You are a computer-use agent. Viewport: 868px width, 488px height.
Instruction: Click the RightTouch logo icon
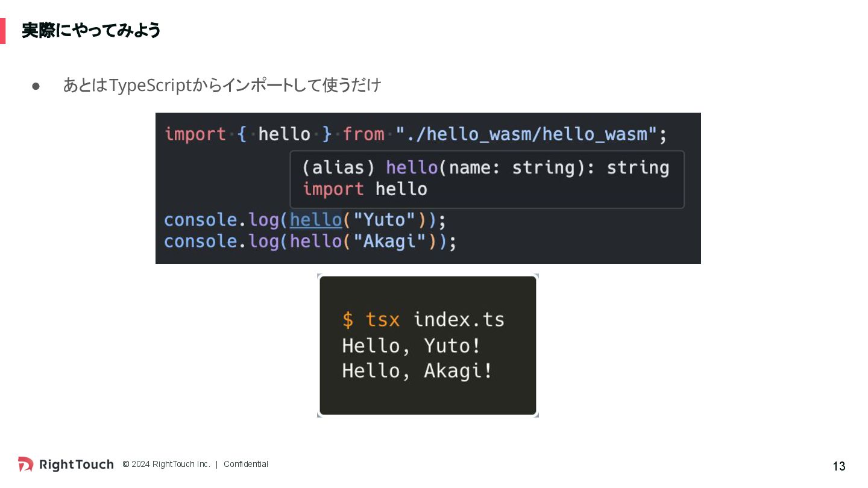coord(25,464)
